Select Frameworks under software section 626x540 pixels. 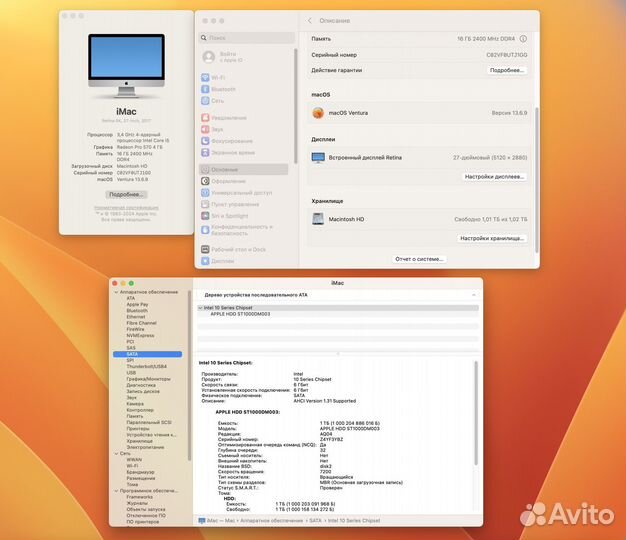[x=139, y=497]
